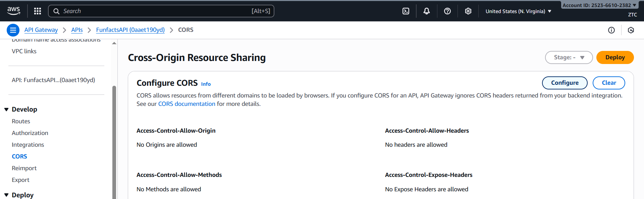Screen dimensions: 644x199
Task: Click the hexagon icon in the breadcrumb bar
Action: (631, 30)
